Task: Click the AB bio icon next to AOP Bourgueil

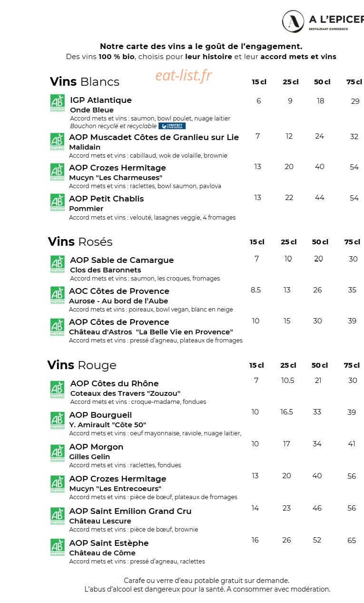Action: [x=58, y=421]
